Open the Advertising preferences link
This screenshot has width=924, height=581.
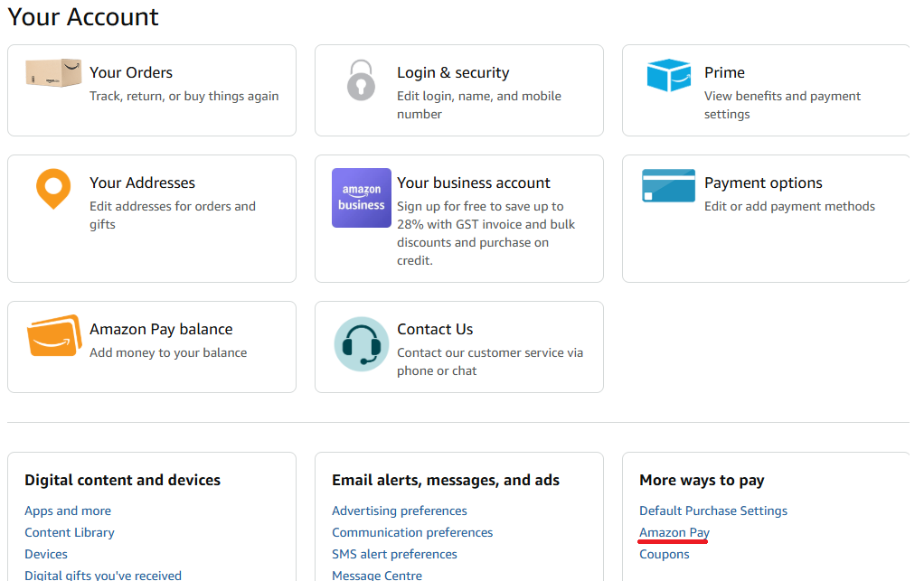click(400, 511)
